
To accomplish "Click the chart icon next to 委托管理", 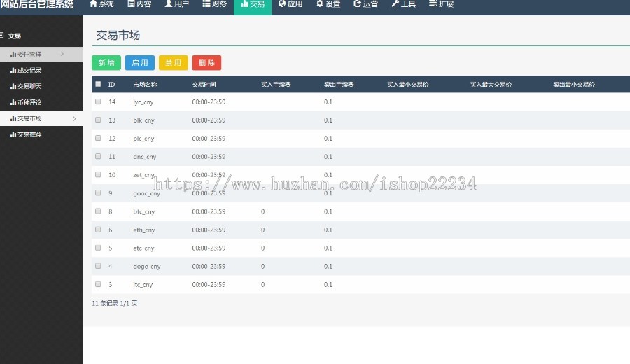I will tap(13, 54).
